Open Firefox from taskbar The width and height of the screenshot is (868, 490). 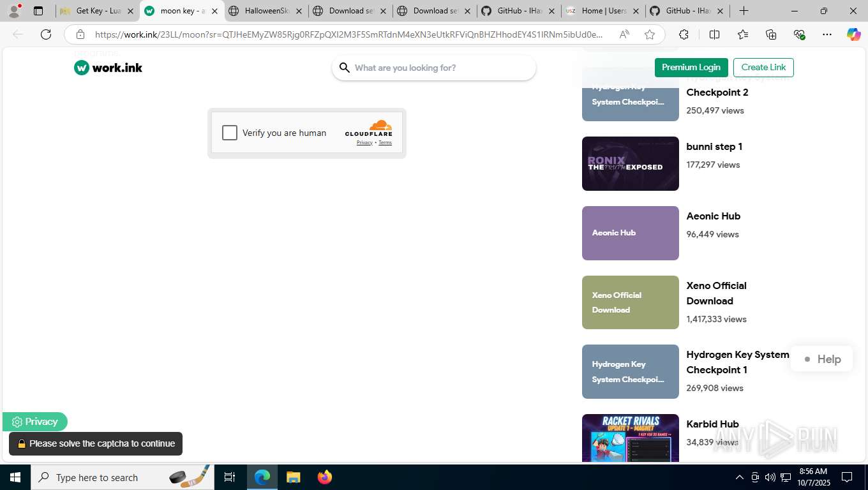325,477
